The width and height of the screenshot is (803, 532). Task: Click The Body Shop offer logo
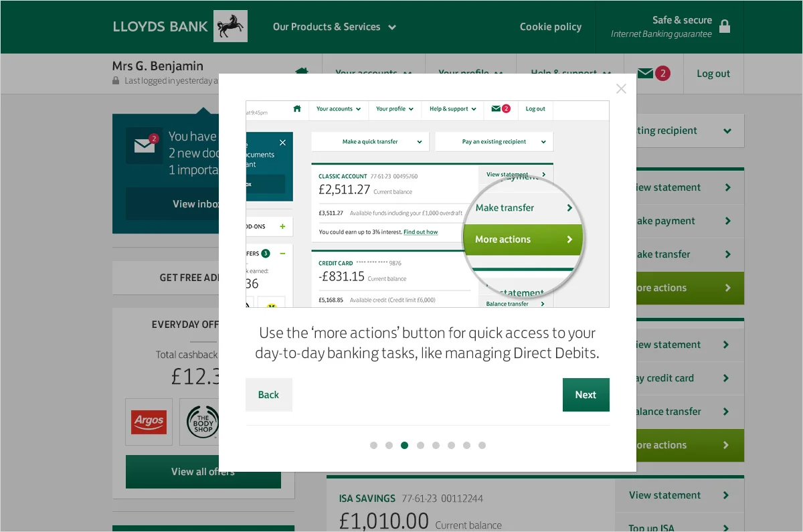pyautogui.click(x=203, y=422)
